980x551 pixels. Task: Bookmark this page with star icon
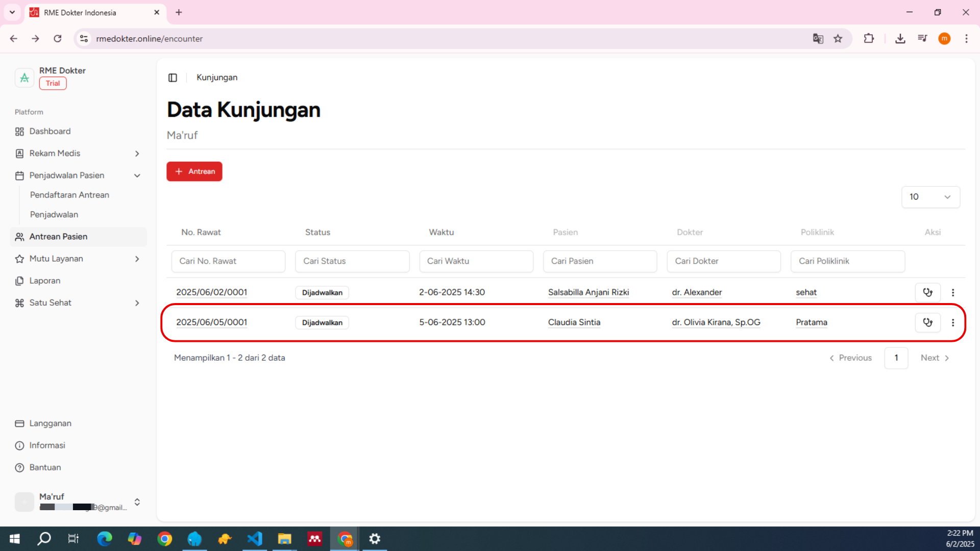pos(838,39)
